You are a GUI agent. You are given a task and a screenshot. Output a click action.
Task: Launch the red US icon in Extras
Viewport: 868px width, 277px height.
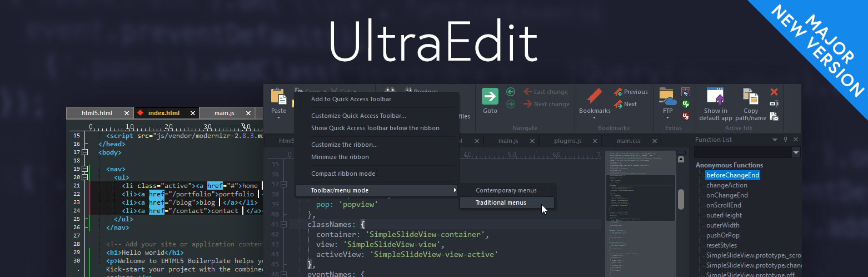[686, 116]
